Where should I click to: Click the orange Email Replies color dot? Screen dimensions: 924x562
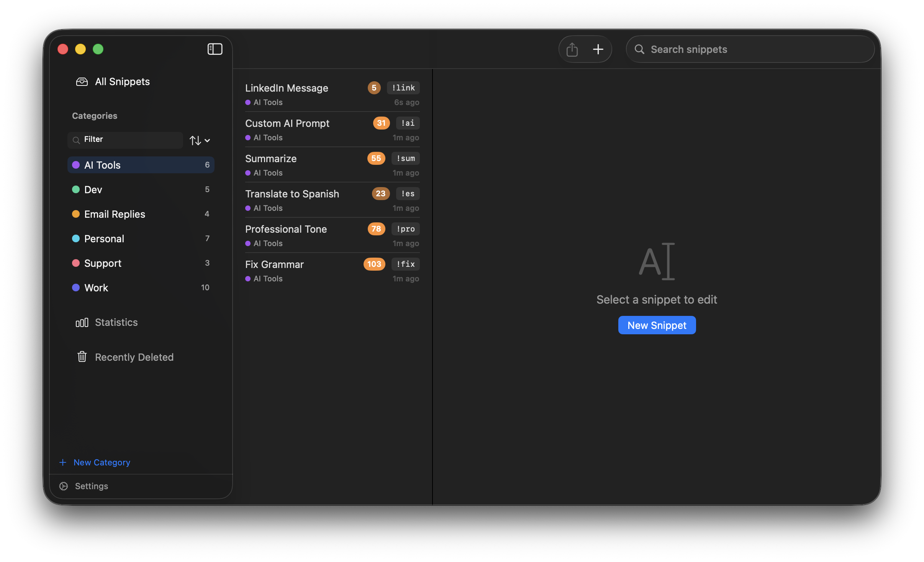[x=76, y=214]
